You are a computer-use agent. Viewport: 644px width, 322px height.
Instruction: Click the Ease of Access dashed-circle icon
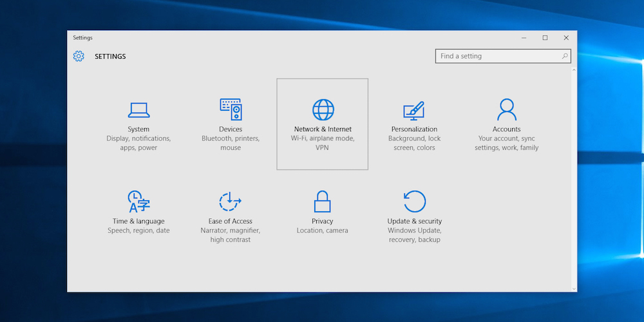click(230, 202)
